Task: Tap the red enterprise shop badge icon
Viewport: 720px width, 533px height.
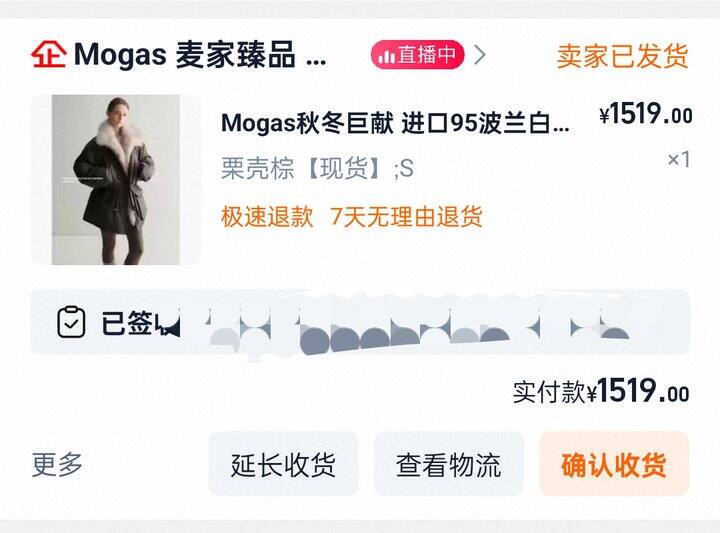Action: (x=49, y=54)
